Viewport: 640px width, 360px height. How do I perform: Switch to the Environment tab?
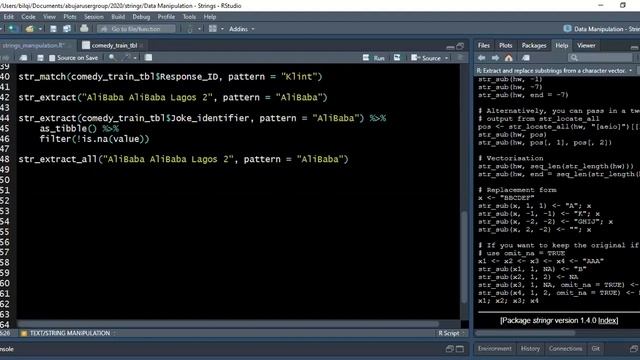[494, 349]
